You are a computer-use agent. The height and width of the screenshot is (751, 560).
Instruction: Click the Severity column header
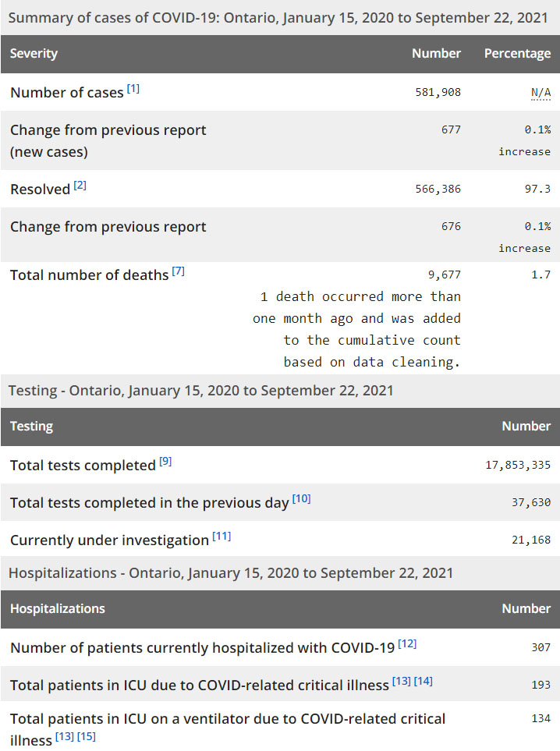coord(34,53)
